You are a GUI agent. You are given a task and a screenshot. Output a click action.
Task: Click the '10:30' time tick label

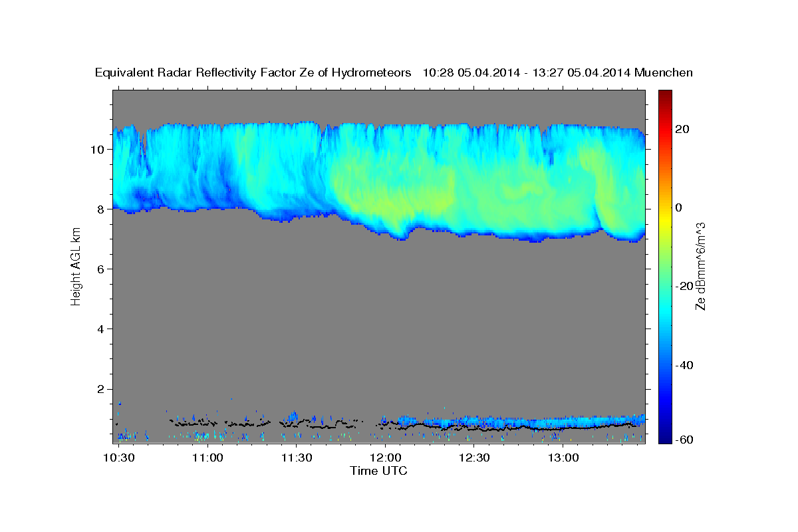(120, 458)
